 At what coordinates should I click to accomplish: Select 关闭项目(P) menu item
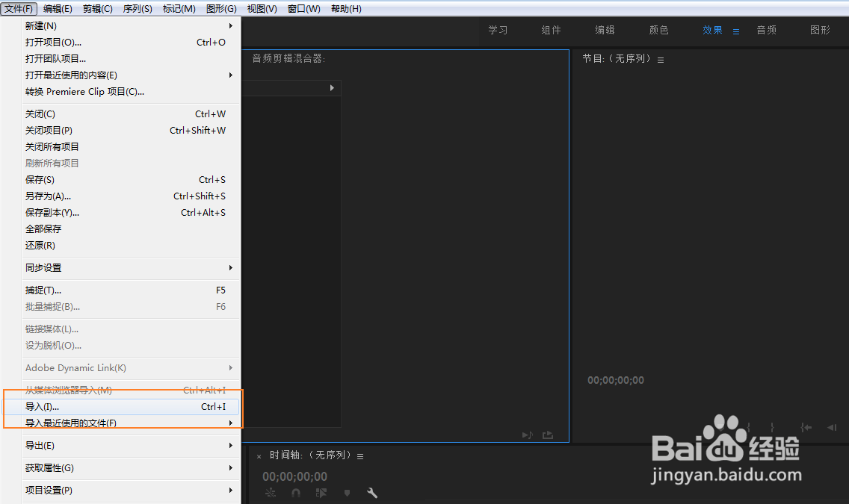[130, 131]
